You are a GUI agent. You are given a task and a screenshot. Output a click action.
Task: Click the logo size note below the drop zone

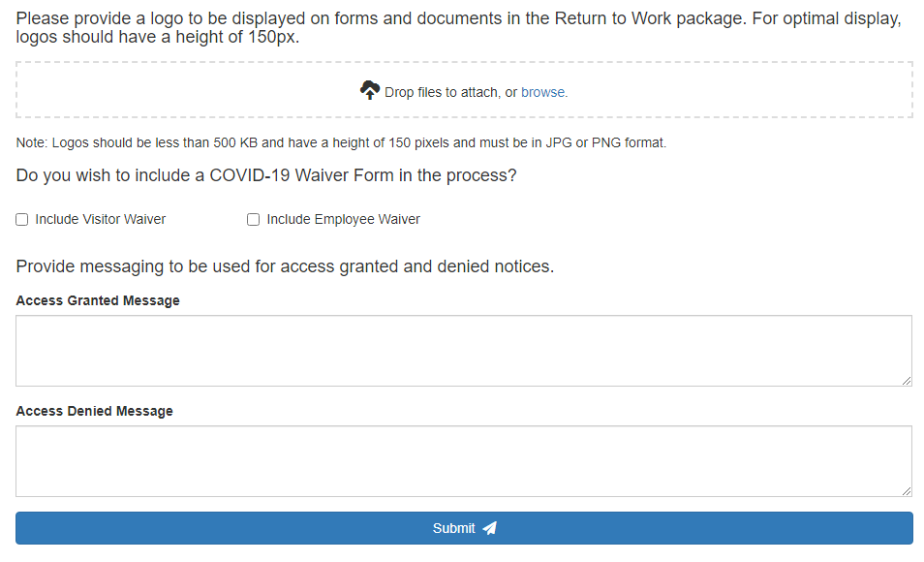341,143
